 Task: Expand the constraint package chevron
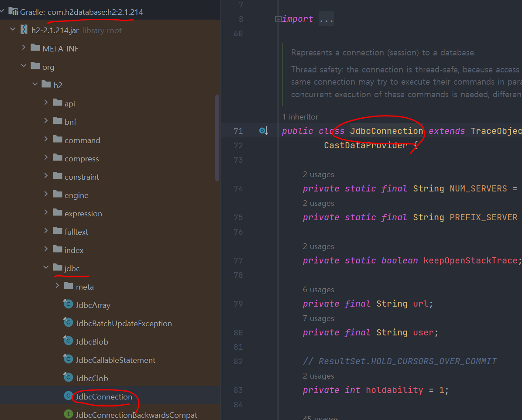tap(46, 176)
